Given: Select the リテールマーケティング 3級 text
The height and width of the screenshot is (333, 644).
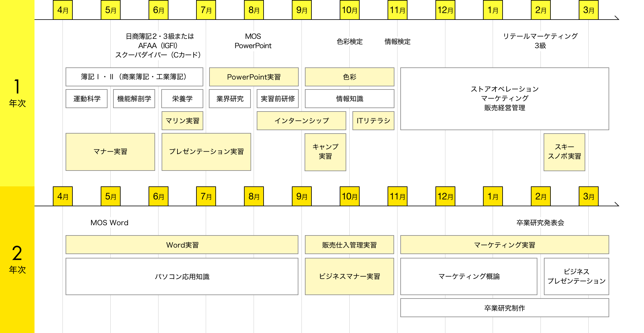Looking at the screenshot, I should click(x=540, y=41).
